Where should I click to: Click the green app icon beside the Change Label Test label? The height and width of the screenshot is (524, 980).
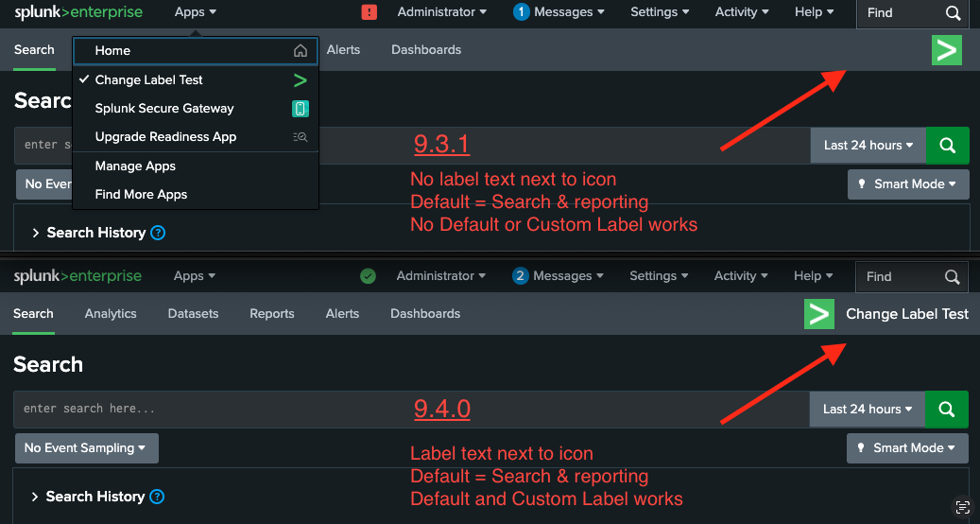819,314
